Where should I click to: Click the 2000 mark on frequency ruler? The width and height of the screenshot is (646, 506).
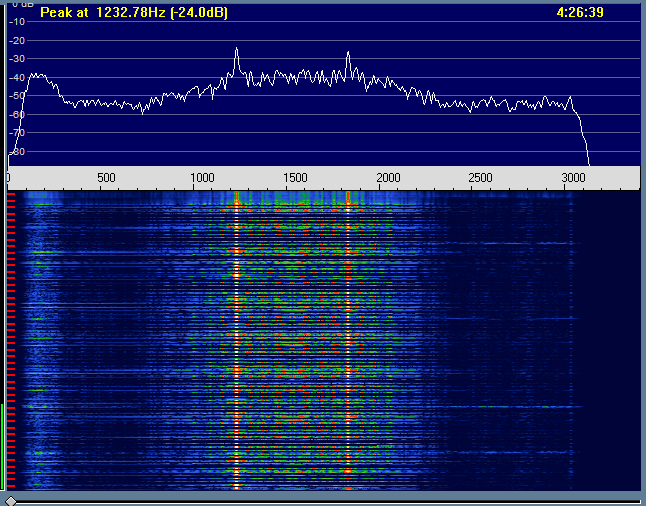[387, 178]
